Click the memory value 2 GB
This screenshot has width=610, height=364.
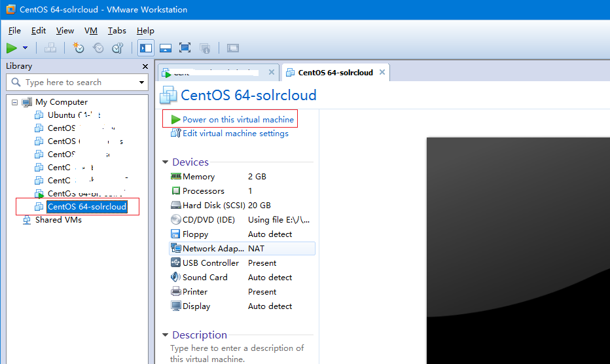coord(257,176)
